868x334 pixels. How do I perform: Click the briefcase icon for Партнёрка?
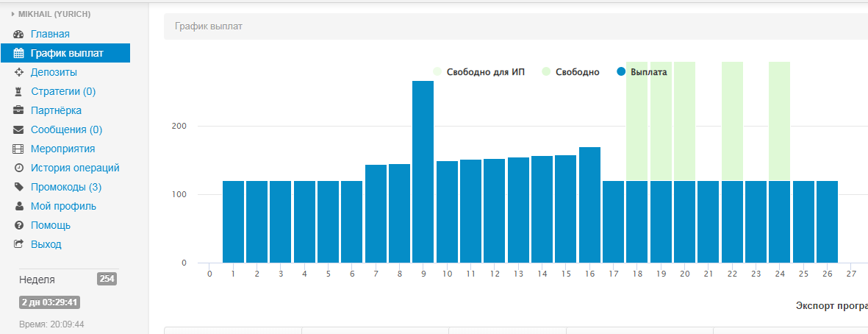coord(19,110)
